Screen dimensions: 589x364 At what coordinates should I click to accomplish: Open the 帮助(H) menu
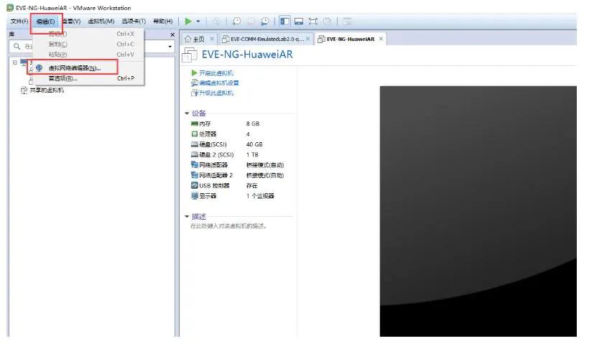coord(163,22)
